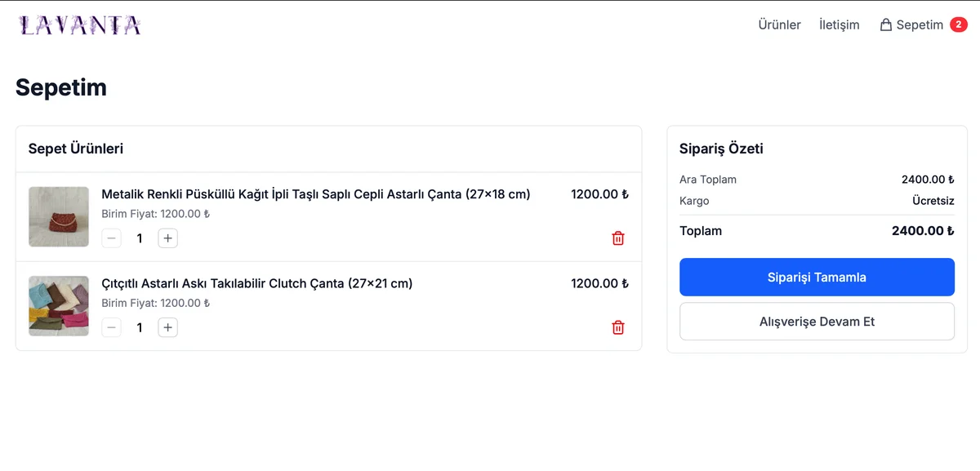Go to the Ürünler page
This screenshot has height=471, width=980.
779,25
